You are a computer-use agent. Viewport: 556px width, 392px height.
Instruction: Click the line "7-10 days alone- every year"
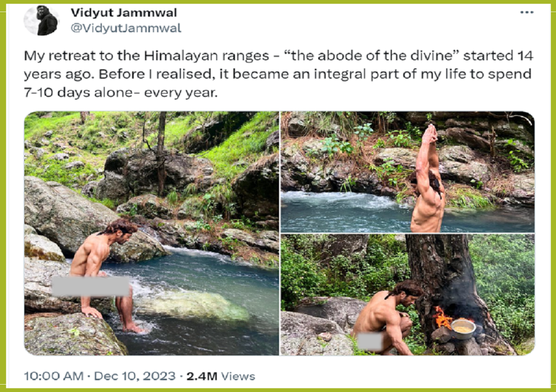click(x=120, y=92)
